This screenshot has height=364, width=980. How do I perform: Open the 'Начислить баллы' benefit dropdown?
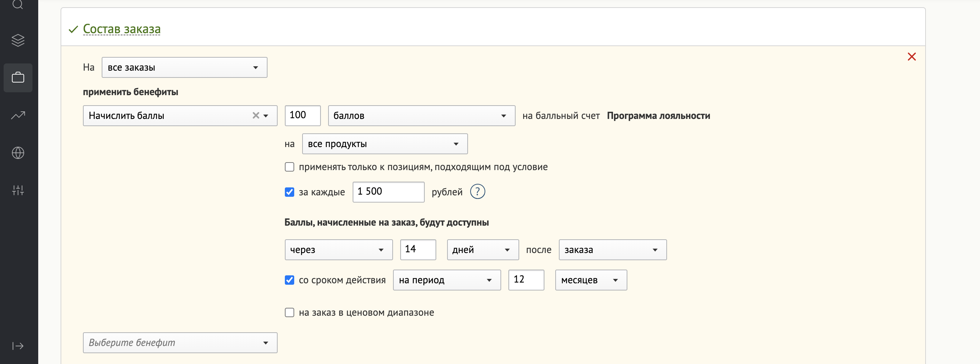[x=180, y=116]
